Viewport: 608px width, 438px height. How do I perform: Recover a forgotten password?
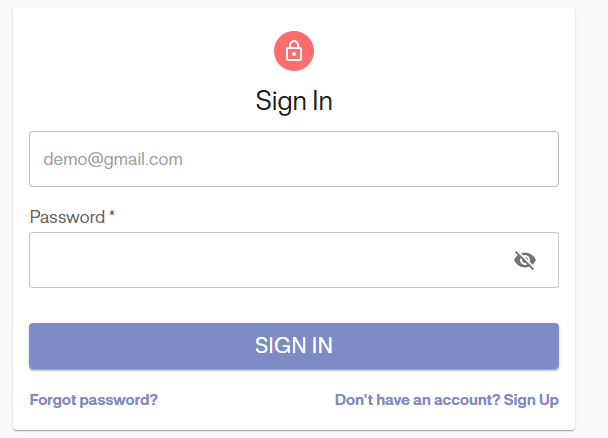point(94,400)
